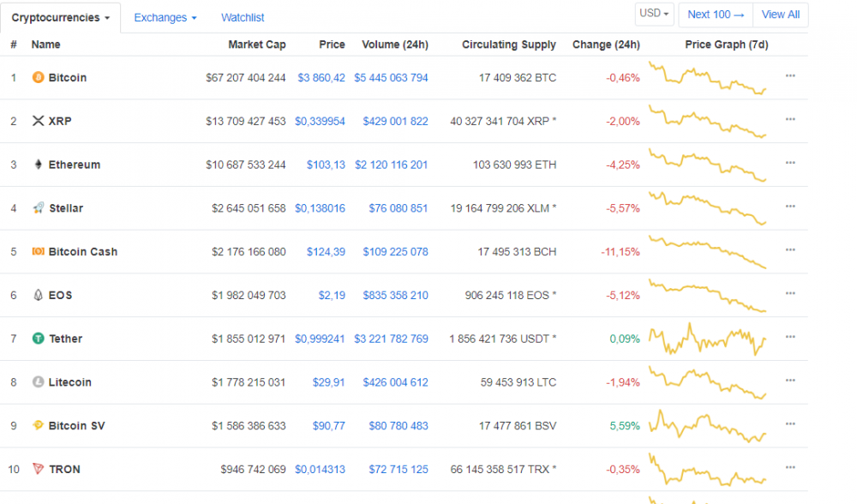Screen dimensions: 857x504
Task: Click the Litecoin logo icon
Action: click(x=38, y=382)
